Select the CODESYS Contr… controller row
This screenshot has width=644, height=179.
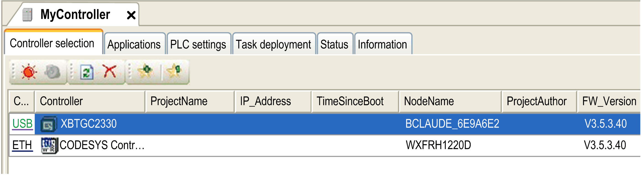tap(325, 146)
